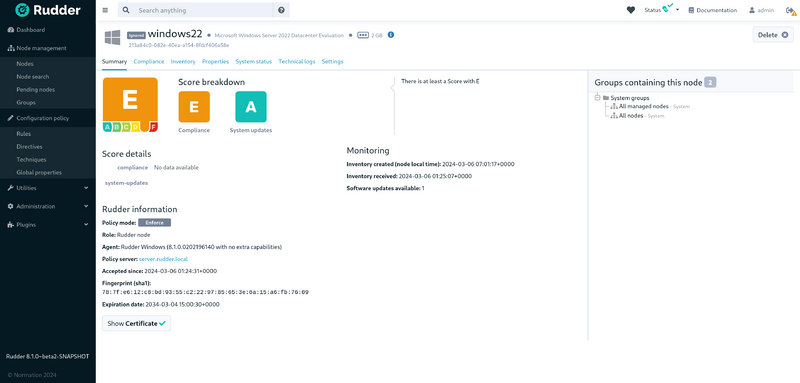Open the admin user menu
The height and width of the screenshot is (383, 800).
click(x=761, y=10)
